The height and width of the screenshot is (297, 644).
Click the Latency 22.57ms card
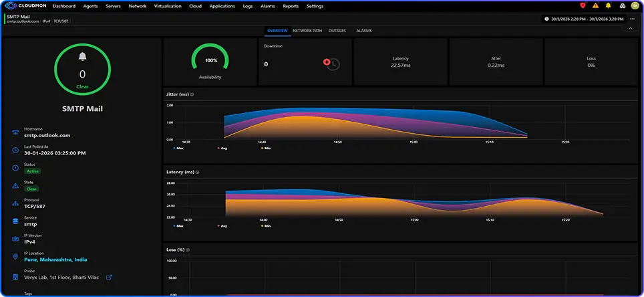click(x=400, y=62)
